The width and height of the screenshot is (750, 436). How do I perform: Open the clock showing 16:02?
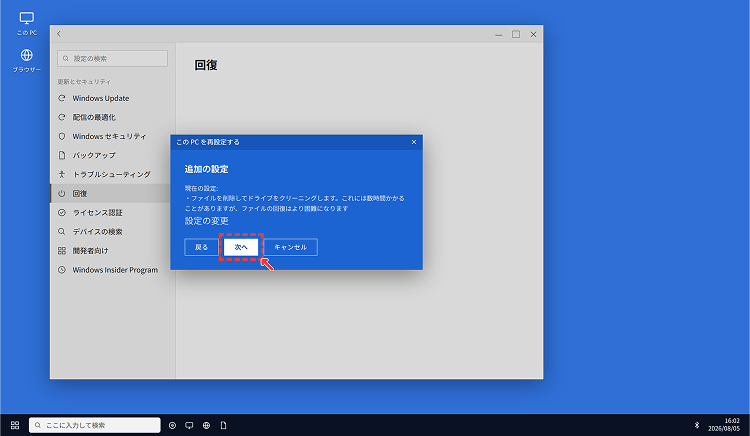pyautogui.click(x=724, y=425)
